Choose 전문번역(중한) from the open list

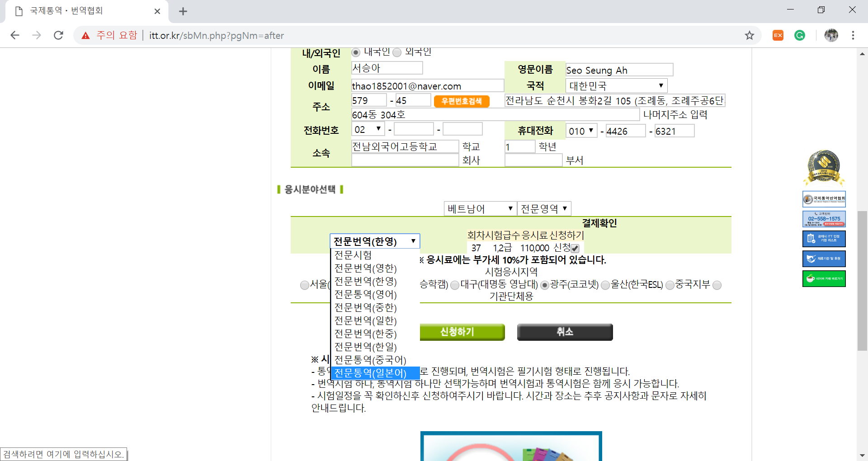coord(365,307)
